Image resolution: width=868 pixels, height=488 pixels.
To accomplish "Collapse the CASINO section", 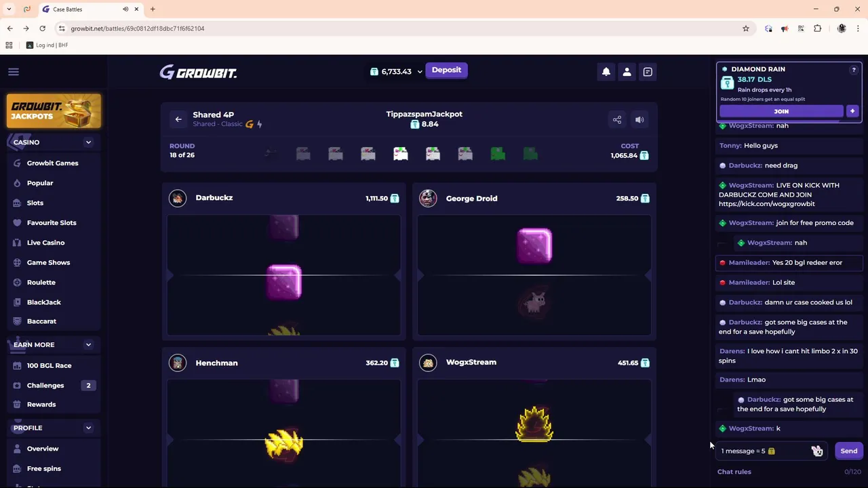I will (x=88, y=142).
